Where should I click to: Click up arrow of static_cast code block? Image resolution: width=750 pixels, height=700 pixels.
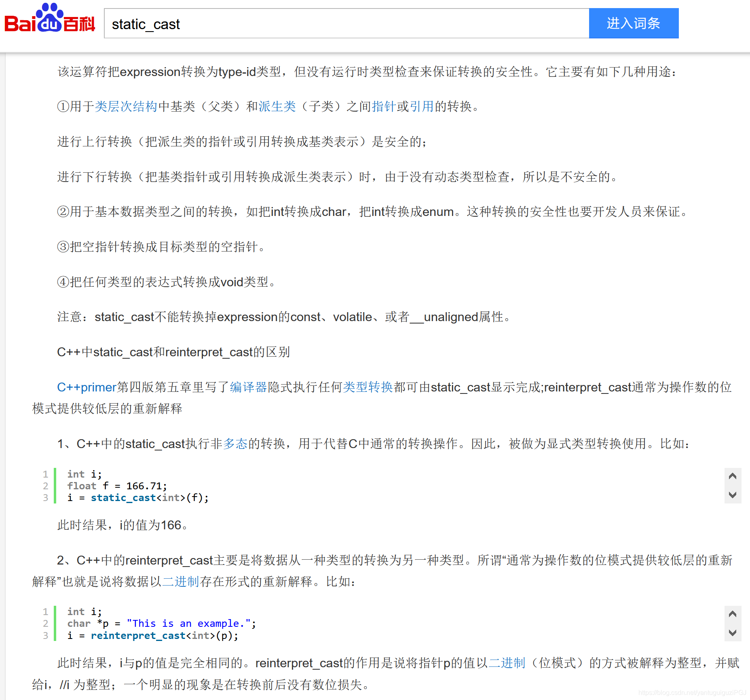pos(732,476)
